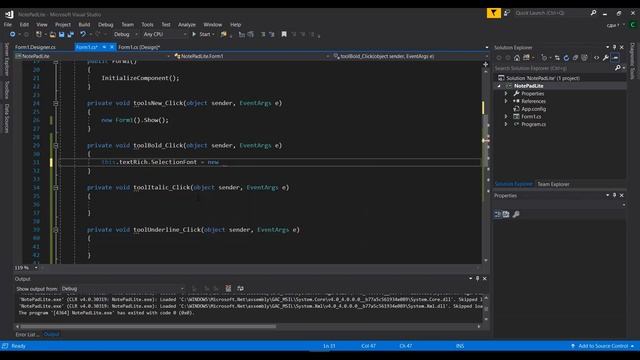640x360 pixels.
Task: Click Clear All icon in Output panel
Action: [228, 289]
